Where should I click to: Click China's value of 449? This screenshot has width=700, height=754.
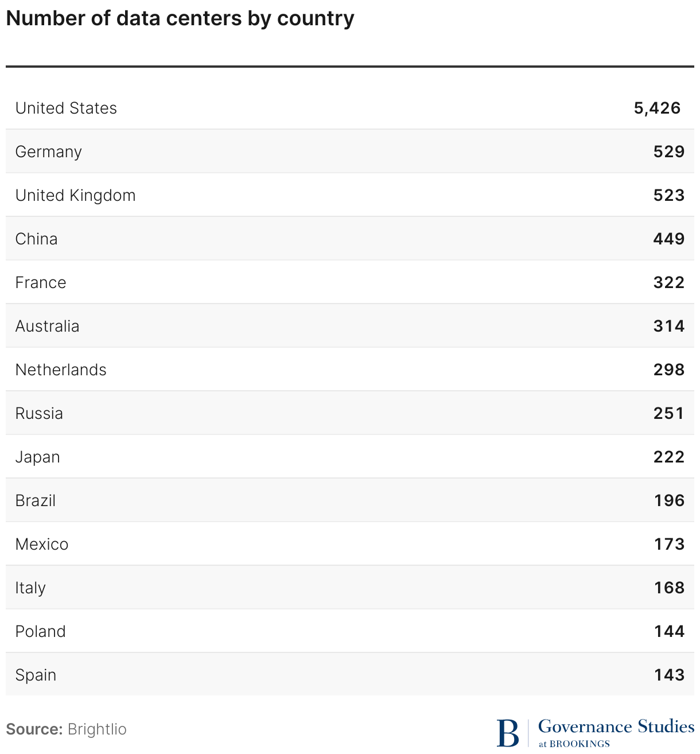(668, 239)
